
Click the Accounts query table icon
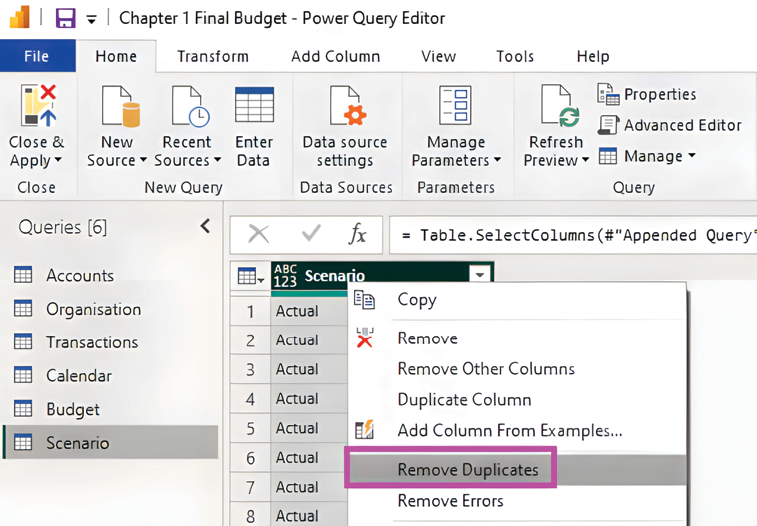point(23,275)
